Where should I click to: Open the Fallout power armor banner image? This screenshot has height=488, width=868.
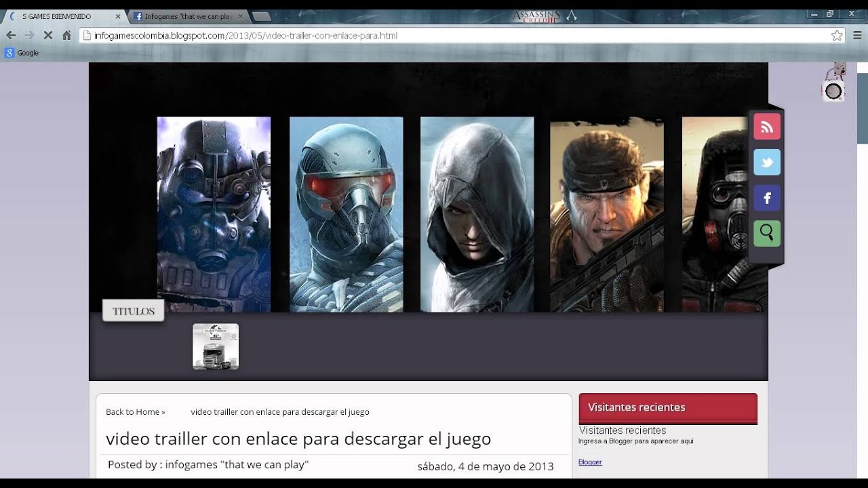(x=214, y=214)
